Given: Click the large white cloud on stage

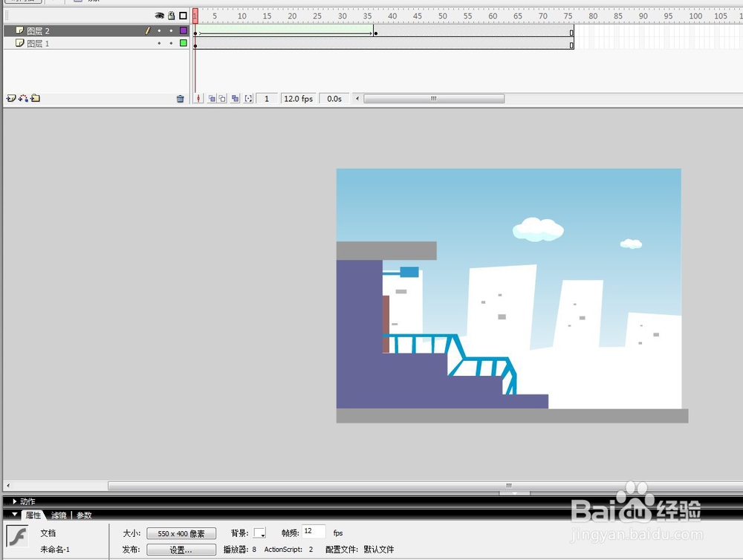Looking at the screenshot, I should pyautogui.click(x=538, y=229).
